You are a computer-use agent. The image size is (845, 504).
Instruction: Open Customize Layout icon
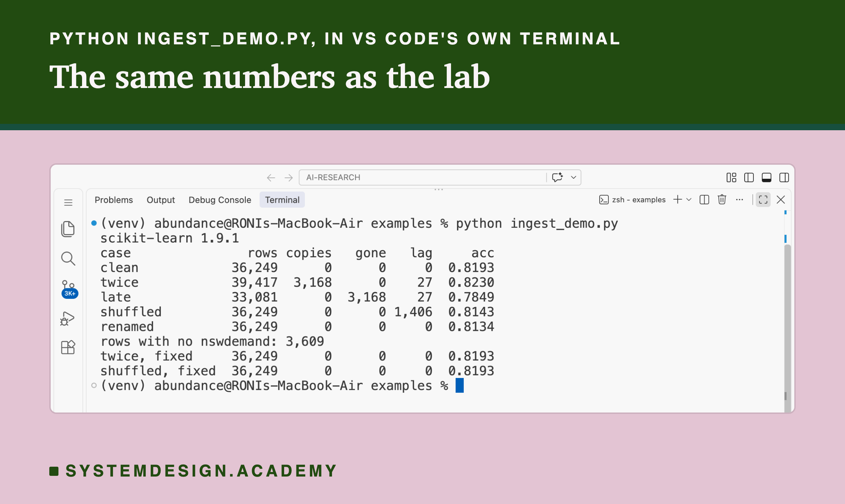(731, 177)
